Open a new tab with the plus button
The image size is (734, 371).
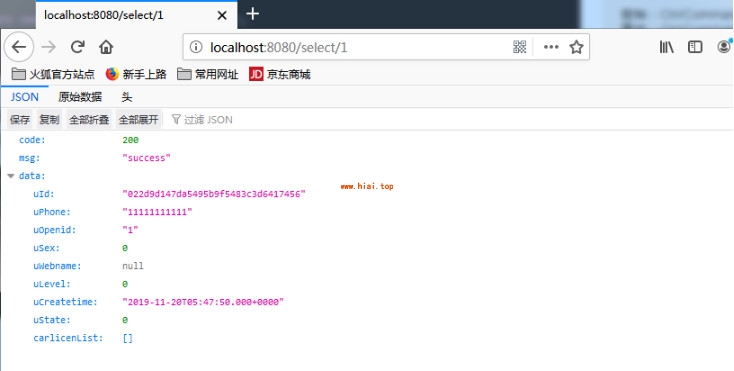point(253,14)
